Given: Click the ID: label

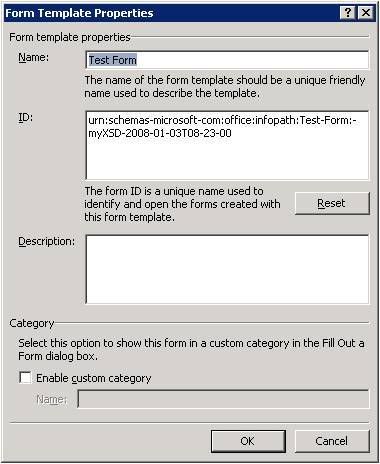Looking at the screenshot, I should [x=26, y=117].
